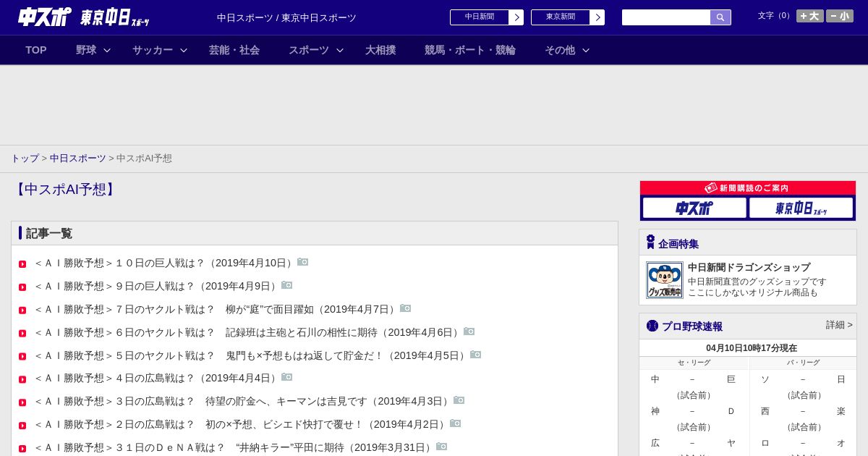Open the 野球 menu
This screenshot has width=868, height=456.
click(86, 50)
